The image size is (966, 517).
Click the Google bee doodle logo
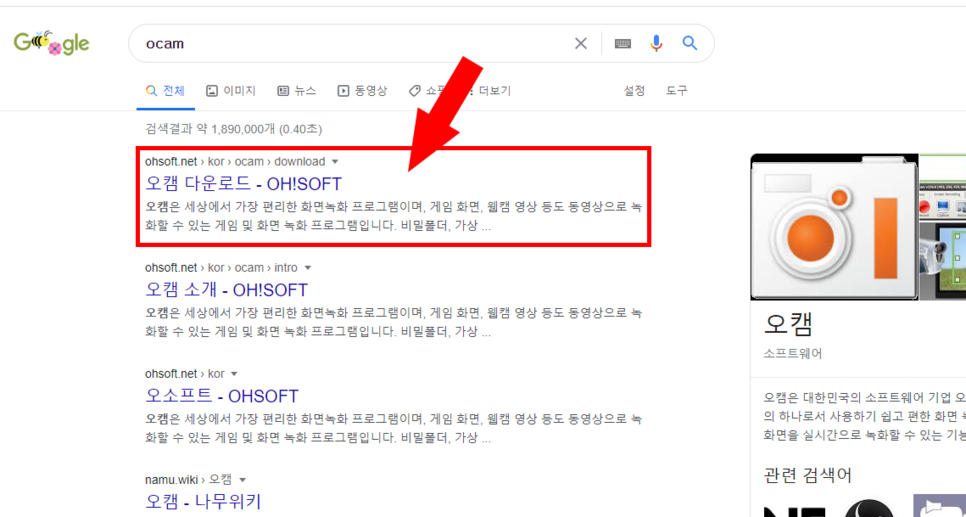(52, 43)
